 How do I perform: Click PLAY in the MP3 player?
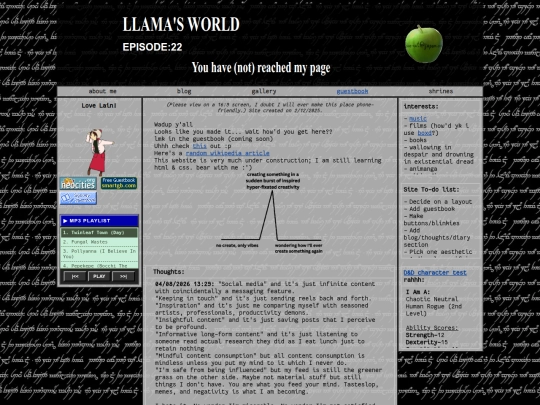[x=99, y=277]
